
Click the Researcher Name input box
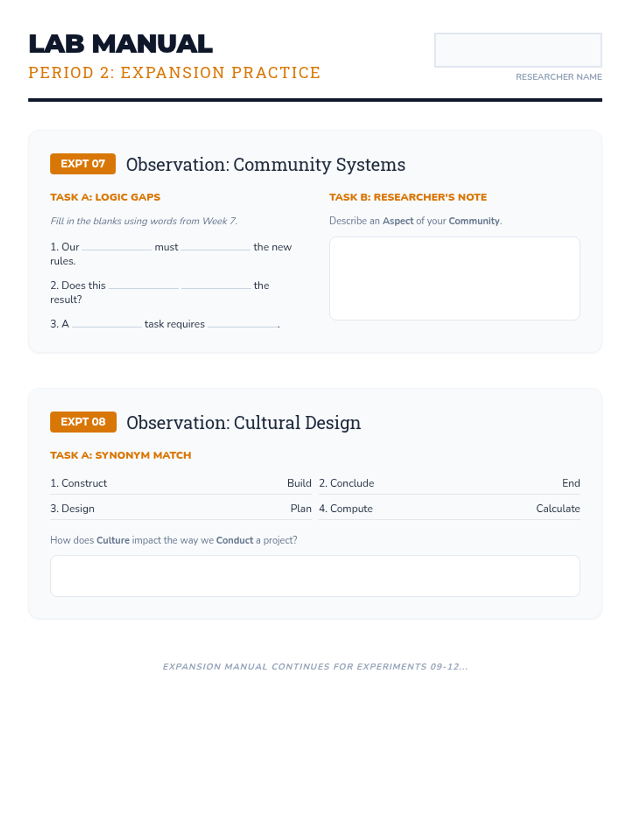tap(518, 50)
